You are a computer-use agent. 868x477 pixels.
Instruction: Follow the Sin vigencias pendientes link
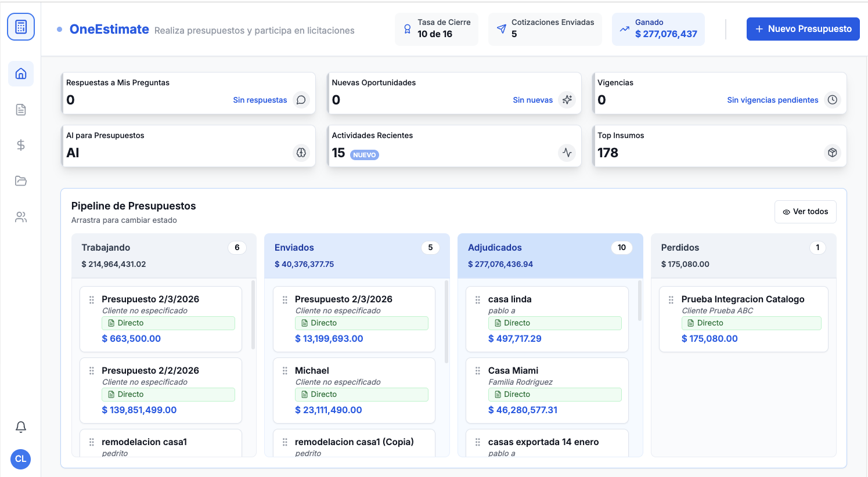[772, 100]
